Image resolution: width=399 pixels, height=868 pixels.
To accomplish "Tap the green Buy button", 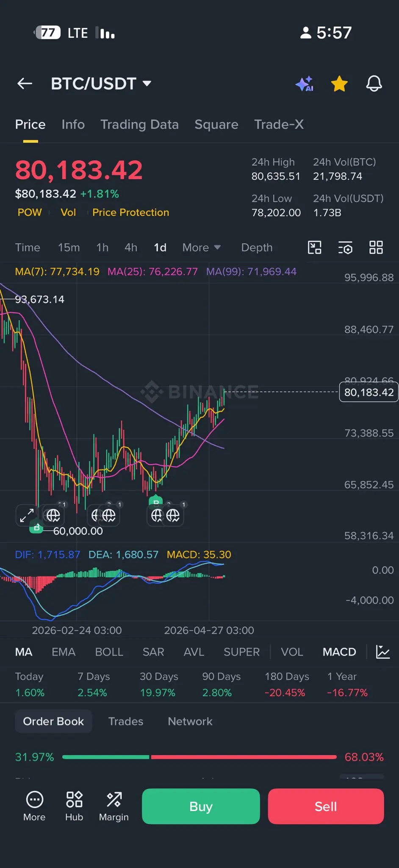I will 201,806.
